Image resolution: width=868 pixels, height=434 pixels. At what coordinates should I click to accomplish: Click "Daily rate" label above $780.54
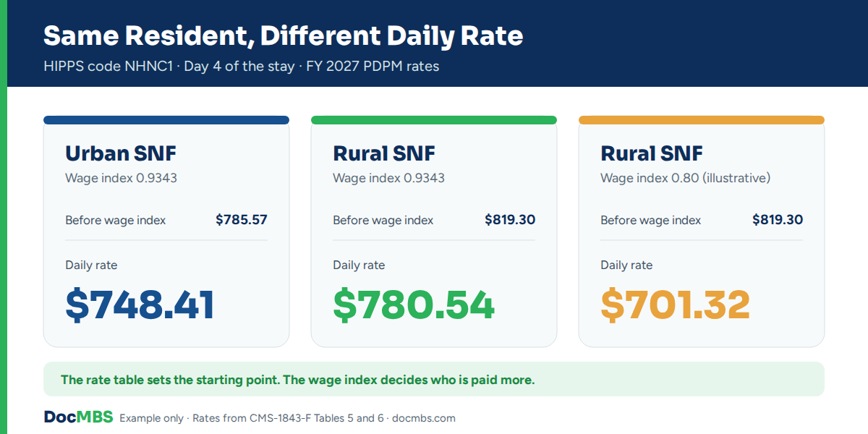[x=359, y=265]
